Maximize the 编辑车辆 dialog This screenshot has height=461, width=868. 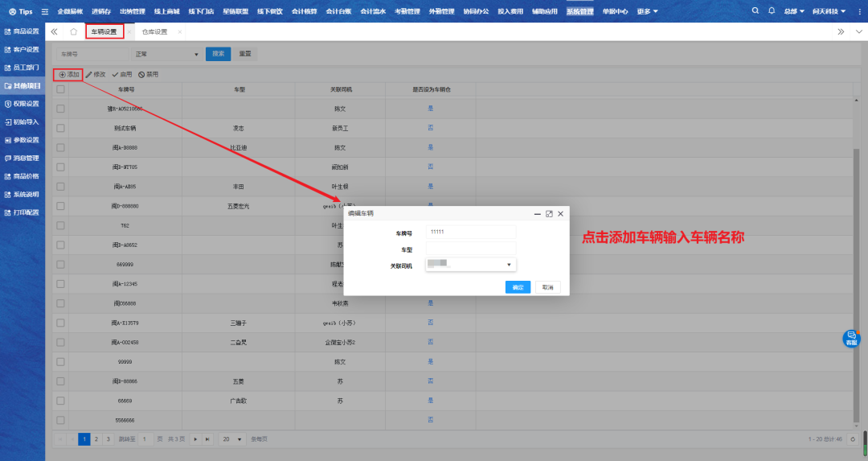click(x=549, y=214)
